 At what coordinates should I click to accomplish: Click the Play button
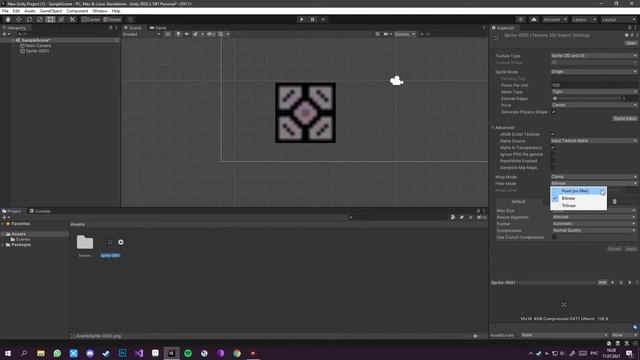[301, 19]
